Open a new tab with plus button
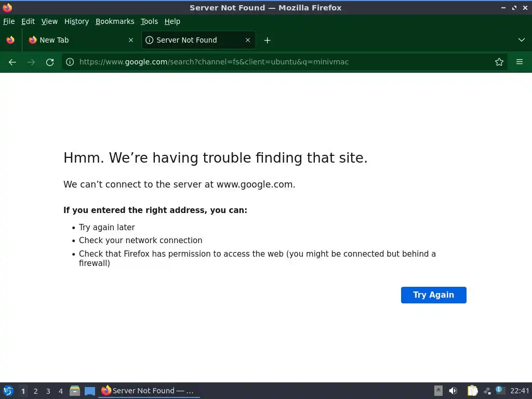The height and width of the screenshot is (399, 532). [x=268, y=41]
